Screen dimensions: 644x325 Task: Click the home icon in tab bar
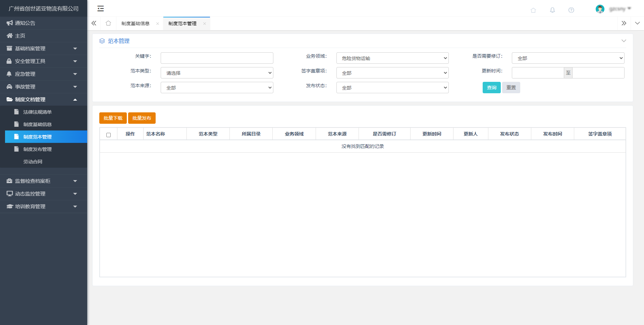108,23
